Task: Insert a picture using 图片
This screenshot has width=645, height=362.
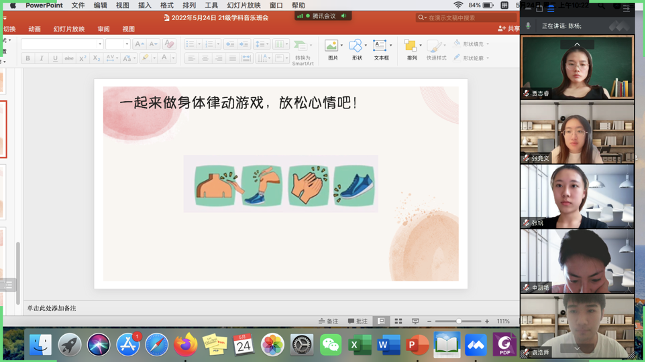Action: point(332,50)
